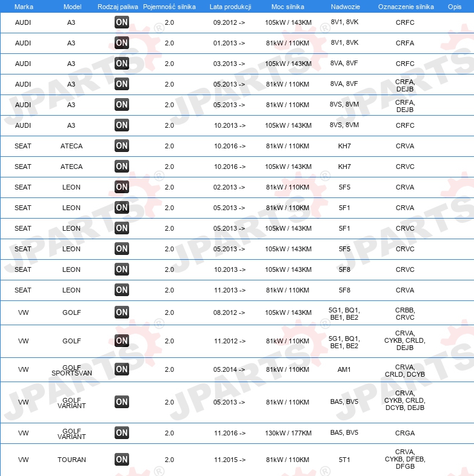Click the ON icon in SEAT ATECA CRVC row
The height and width of the screenshot is (476, 474).
122,167
